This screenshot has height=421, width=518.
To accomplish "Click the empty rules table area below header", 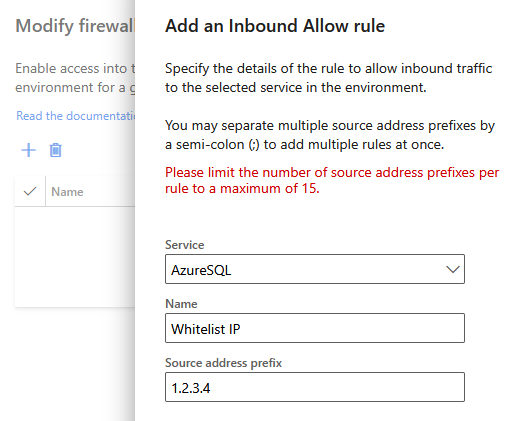I will coord(75,257).
